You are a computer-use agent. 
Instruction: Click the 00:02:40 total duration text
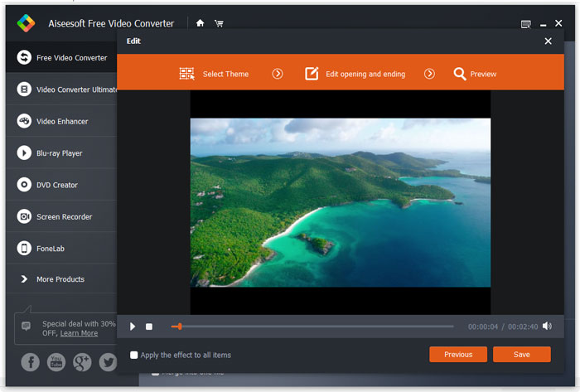[x=523, y=327]
